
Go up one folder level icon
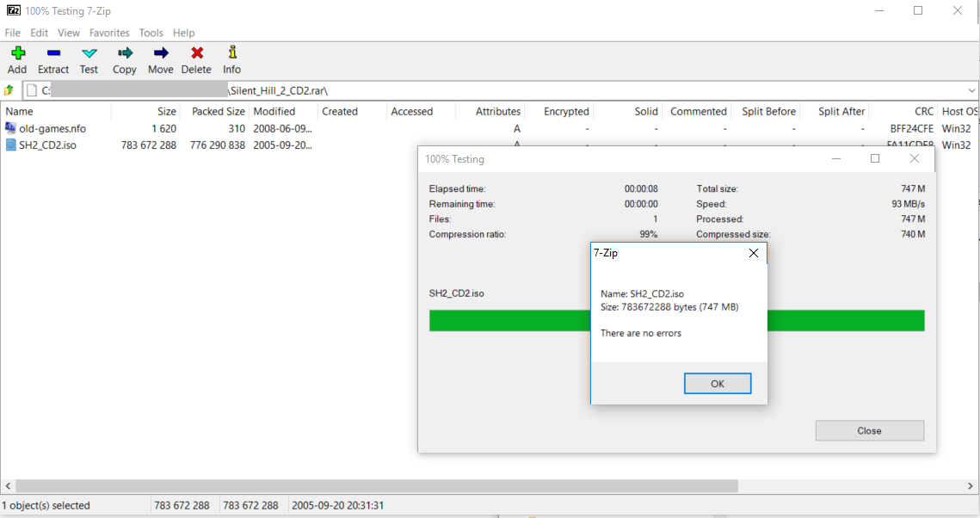click(9, 90)
